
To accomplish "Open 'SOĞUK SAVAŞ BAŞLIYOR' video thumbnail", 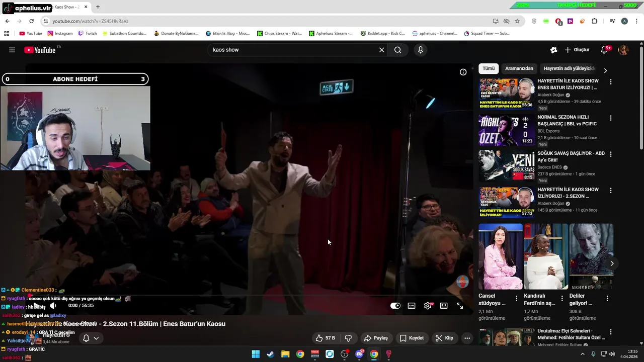I will [x=506, y=166].
